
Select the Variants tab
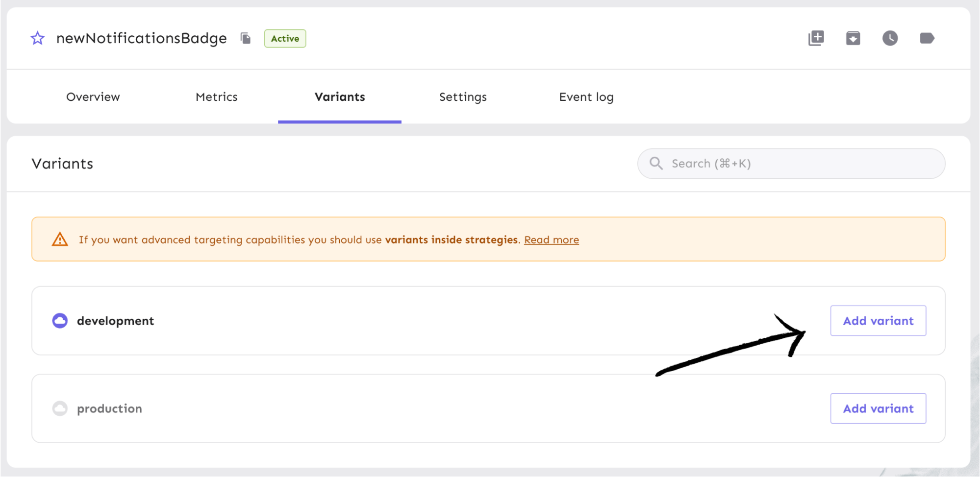click(x=339, y=96)
